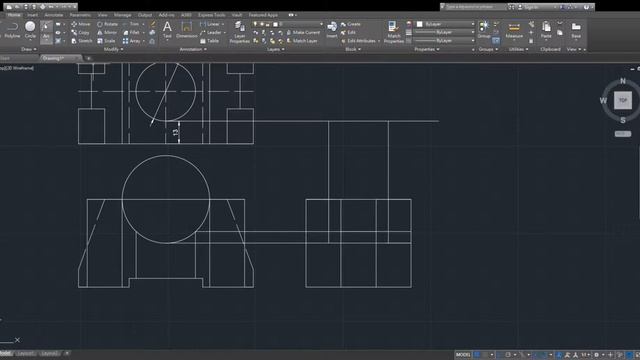This screenshot has width=640, height=360.
Task: Open the Home ribbon tab
Action: click(x=14, y=15)
